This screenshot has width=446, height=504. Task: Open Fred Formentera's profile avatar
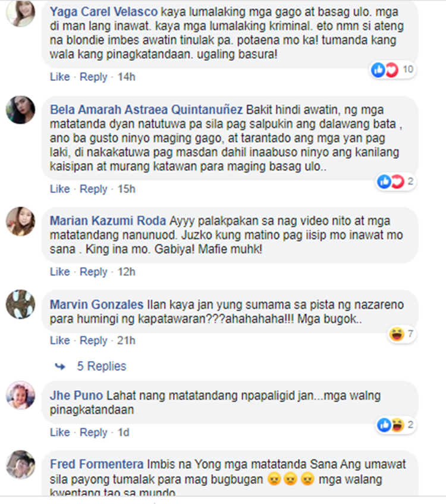coord(21,465)
